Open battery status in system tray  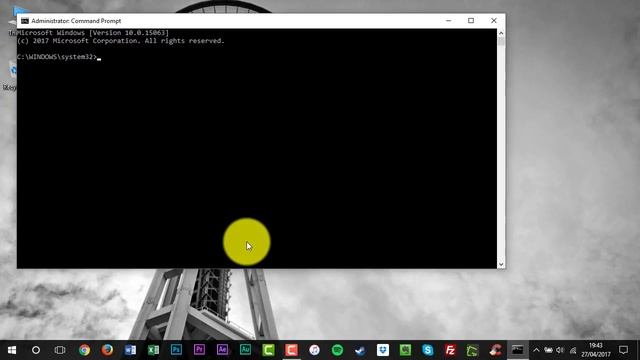549,350
